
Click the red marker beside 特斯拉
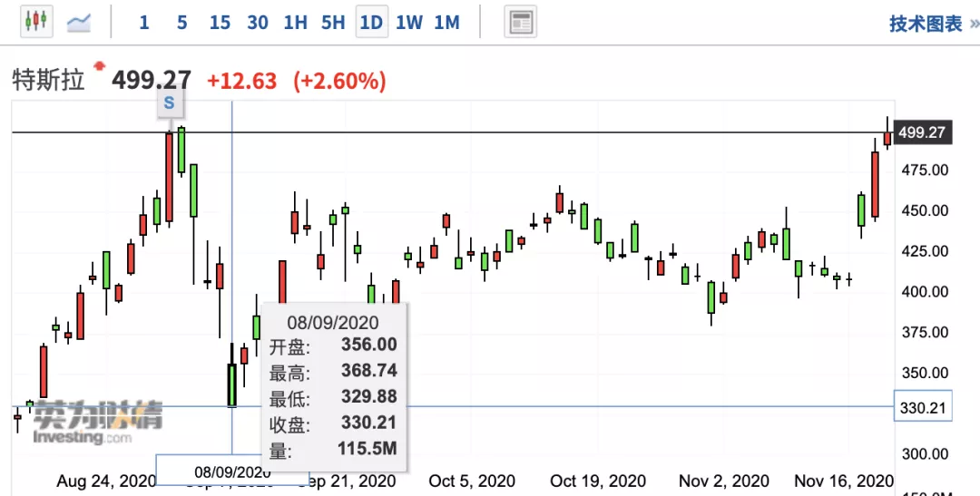99,65
